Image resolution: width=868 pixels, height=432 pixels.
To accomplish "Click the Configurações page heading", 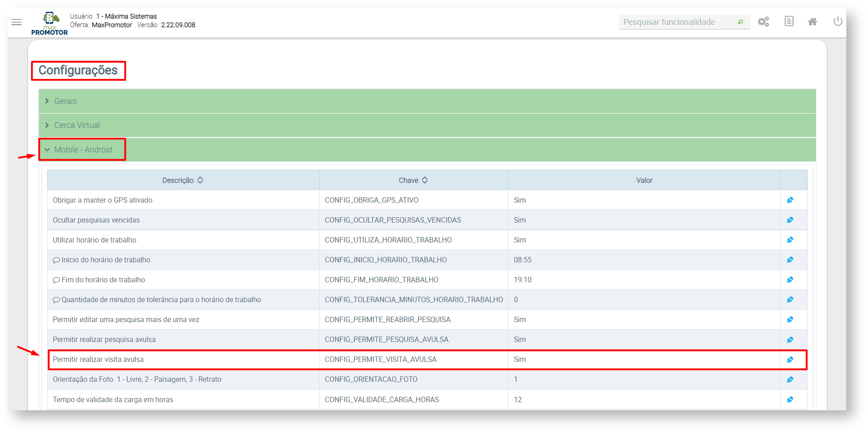I will [x=78, y=70].
